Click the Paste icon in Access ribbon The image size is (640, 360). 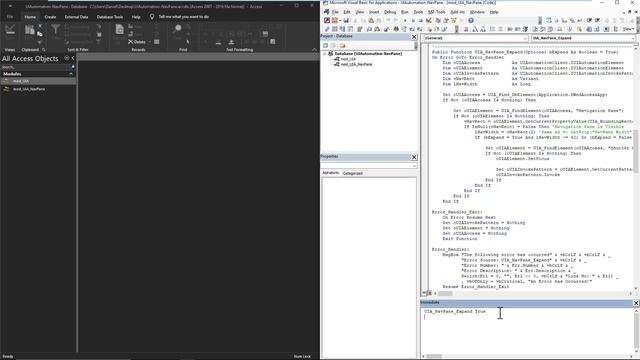[30, 29]
